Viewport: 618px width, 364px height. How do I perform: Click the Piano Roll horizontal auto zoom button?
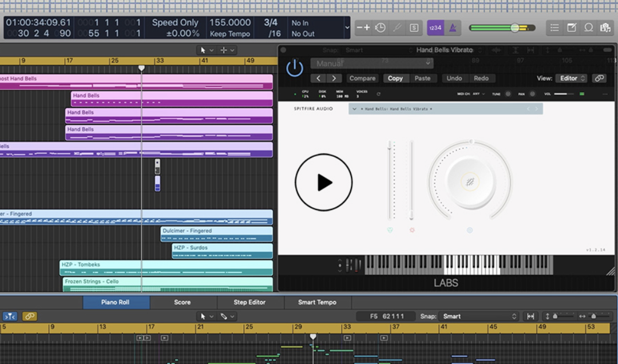pyautogui.click(x=530, y=316)
